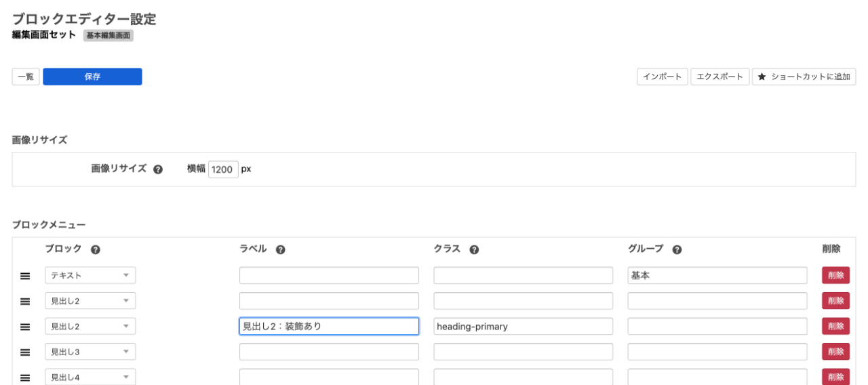Image resolution: width=868 pixels, height=385 pixels.
Task: Click drag handle of 見出し4 row
Action: click(25, 378)
